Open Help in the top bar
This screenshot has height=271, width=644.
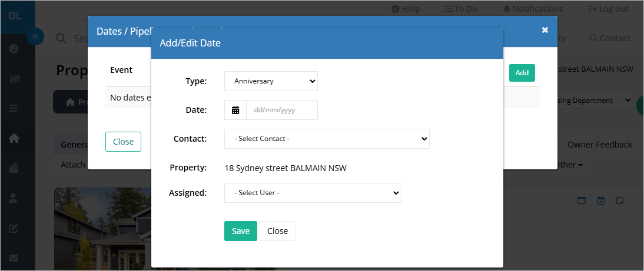(x=406, y=9)
